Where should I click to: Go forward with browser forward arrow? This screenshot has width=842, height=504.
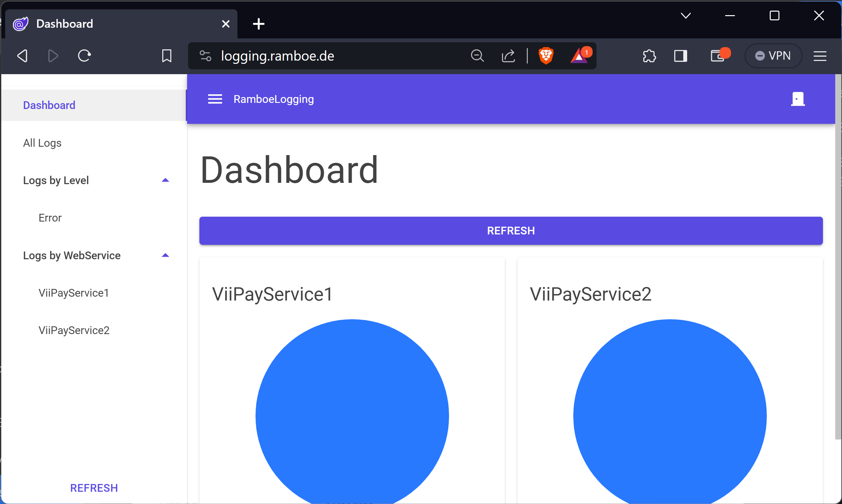click(53, 56)
